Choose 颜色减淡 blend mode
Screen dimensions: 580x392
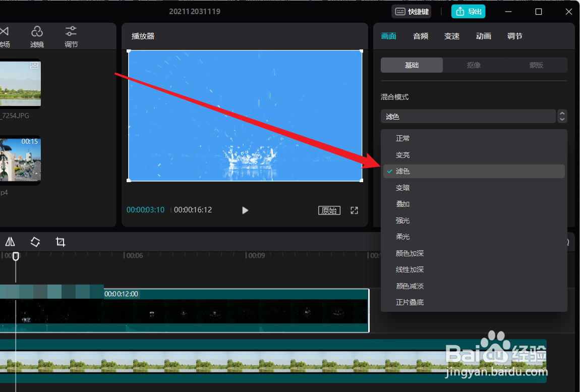pos(474,286)
